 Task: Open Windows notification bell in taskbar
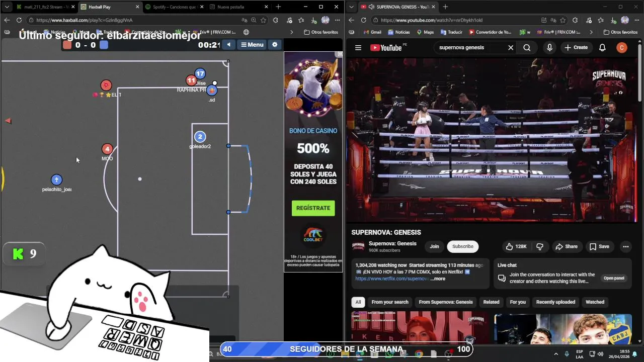tap(635, 354)
